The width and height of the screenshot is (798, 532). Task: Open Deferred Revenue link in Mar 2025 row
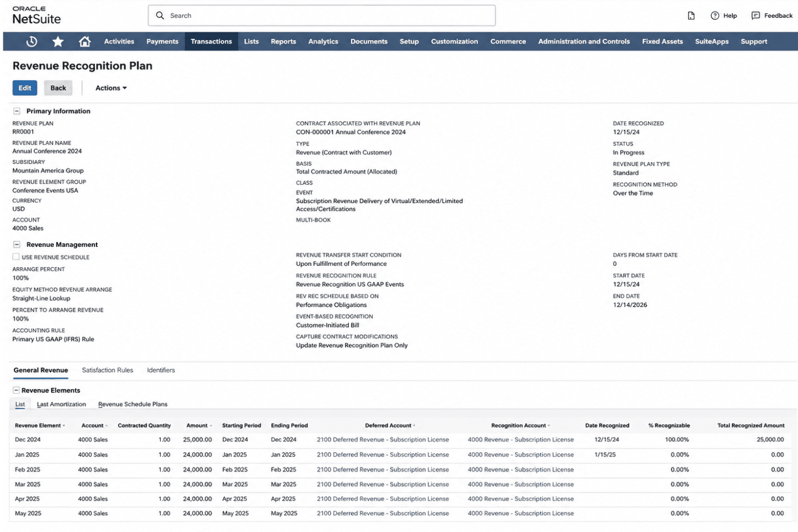383,485
